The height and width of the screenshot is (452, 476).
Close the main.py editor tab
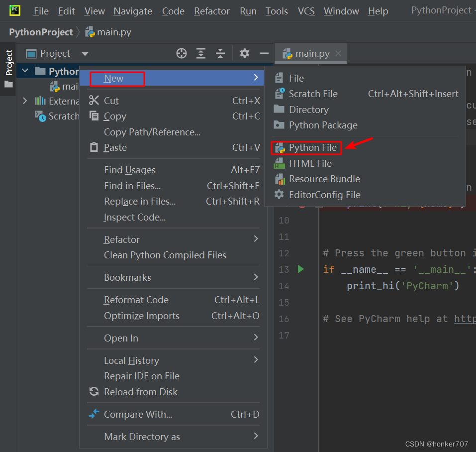[338, 53]
